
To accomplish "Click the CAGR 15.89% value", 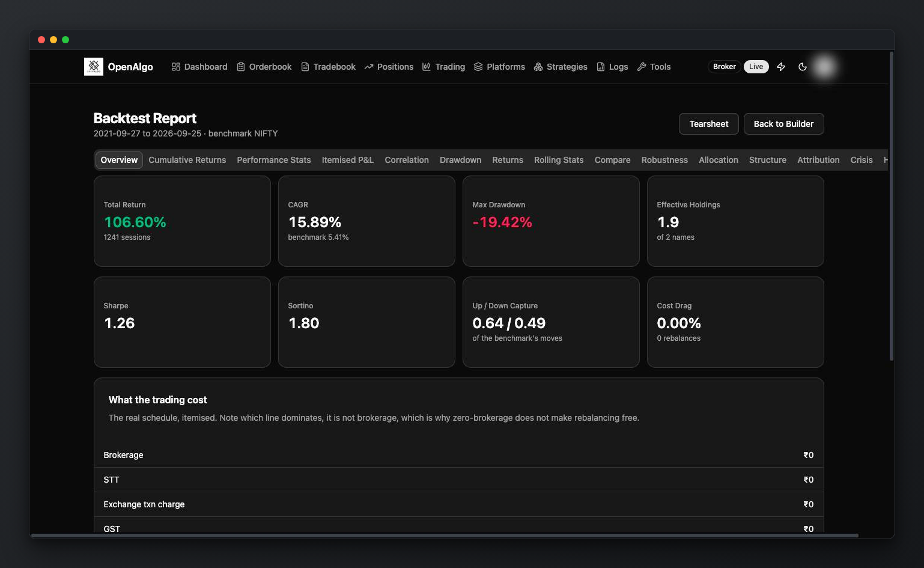I will pos(315,222).
